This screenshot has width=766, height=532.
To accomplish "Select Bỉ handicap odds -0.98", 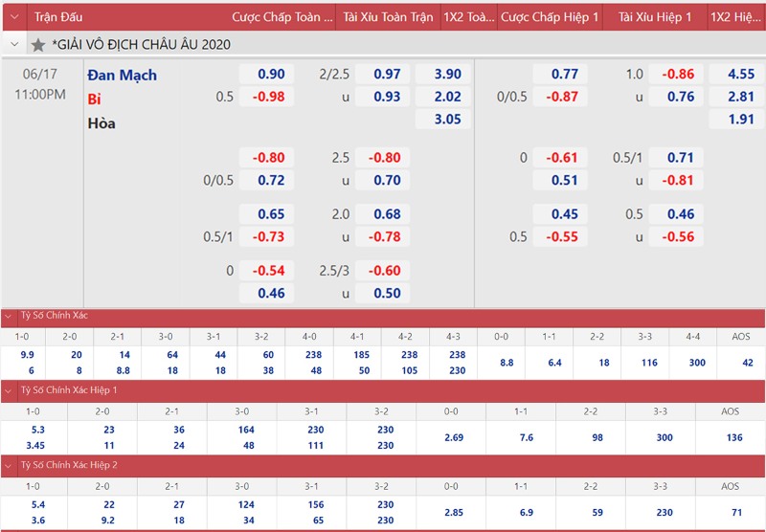I will click(269, 97).
